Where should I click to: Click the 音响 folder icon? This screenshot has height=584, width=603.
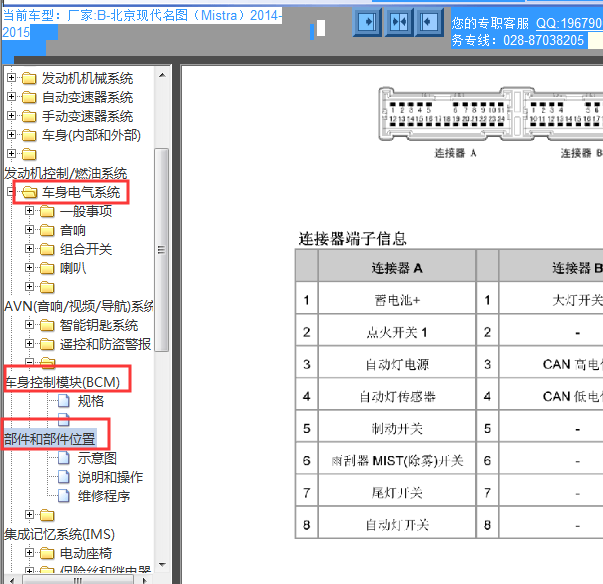click(47, 230)
